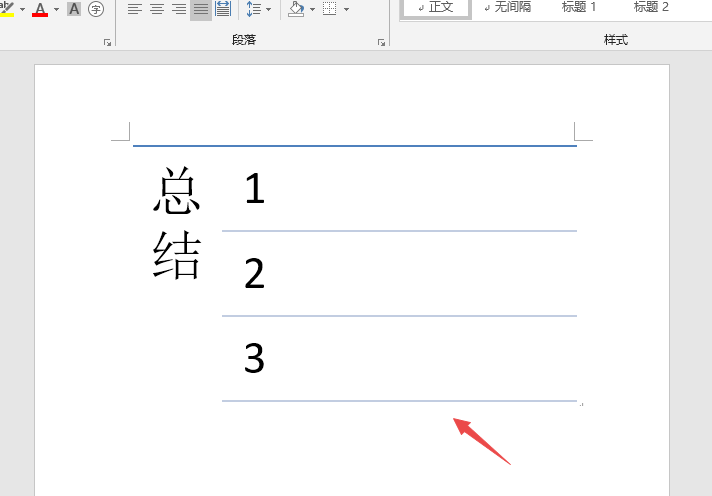712x496 pixels.
Task: Click the number 1 in the list
Action: click(254, 188)
